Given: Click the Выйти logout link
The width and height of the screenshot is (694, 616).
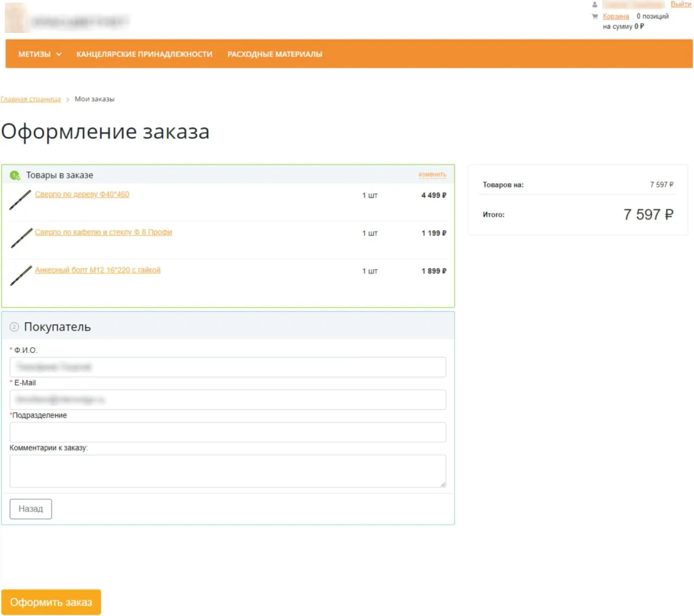Looking at the screenshot, I should [680, 4].
